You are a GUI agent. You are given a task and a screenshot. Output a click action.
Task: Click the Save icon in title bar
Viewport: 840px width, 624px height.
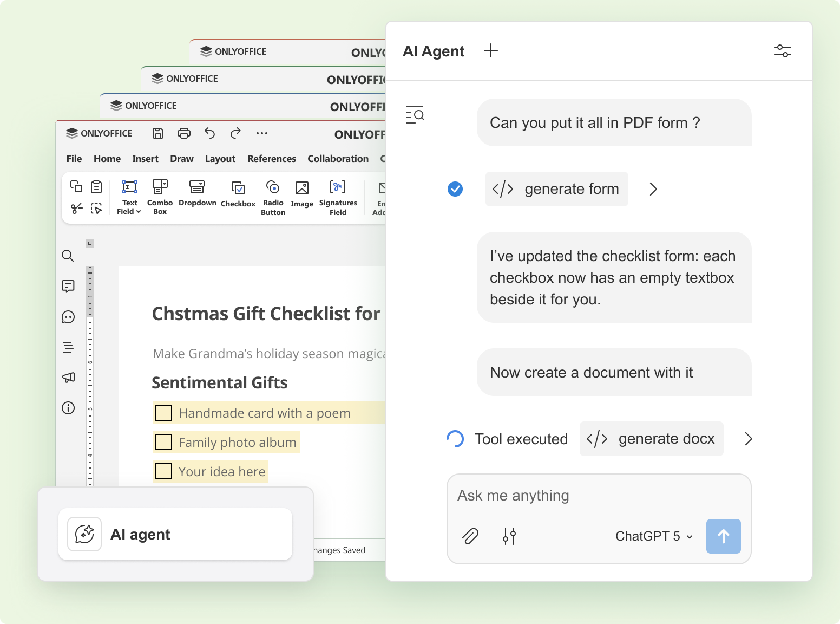[x=158, y=133]
